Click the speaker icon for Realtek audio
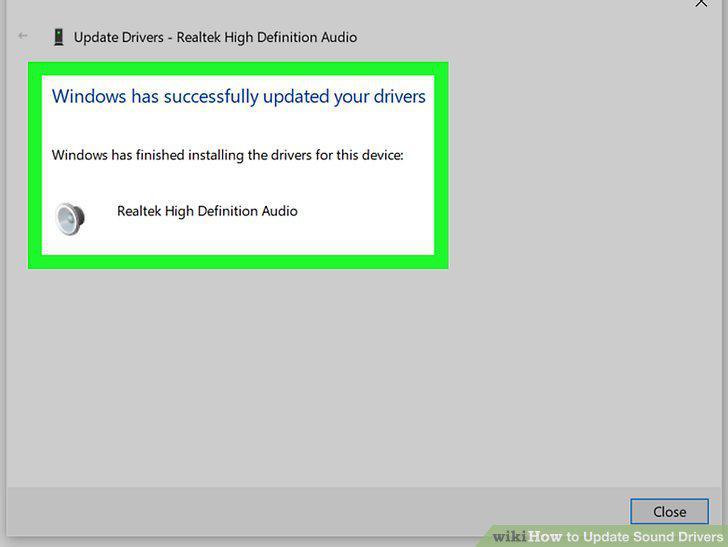 pos(70,218)
